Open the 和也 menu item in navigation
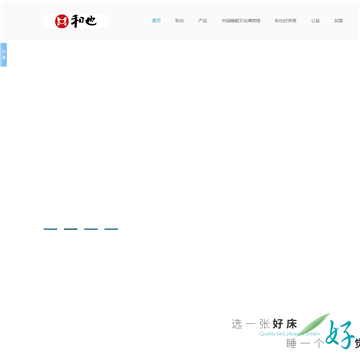Screen dimensions: 360x360 [x=179, y=21]
